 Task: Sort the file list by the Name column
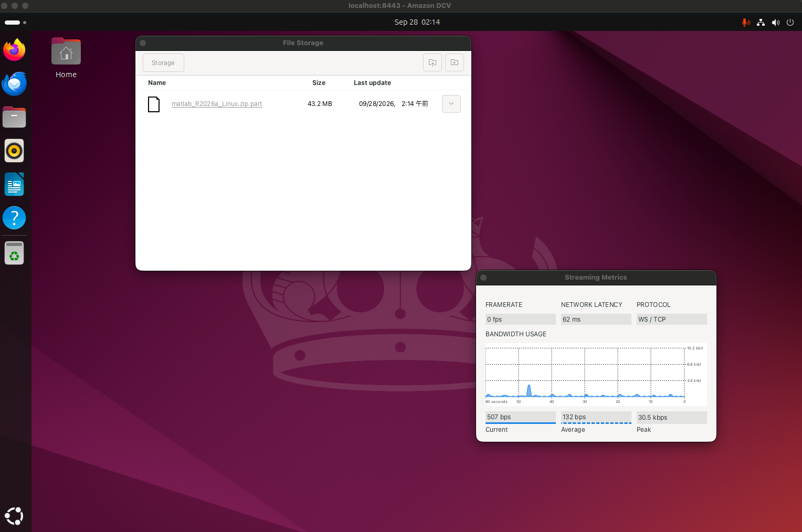(x=157, y=83)
